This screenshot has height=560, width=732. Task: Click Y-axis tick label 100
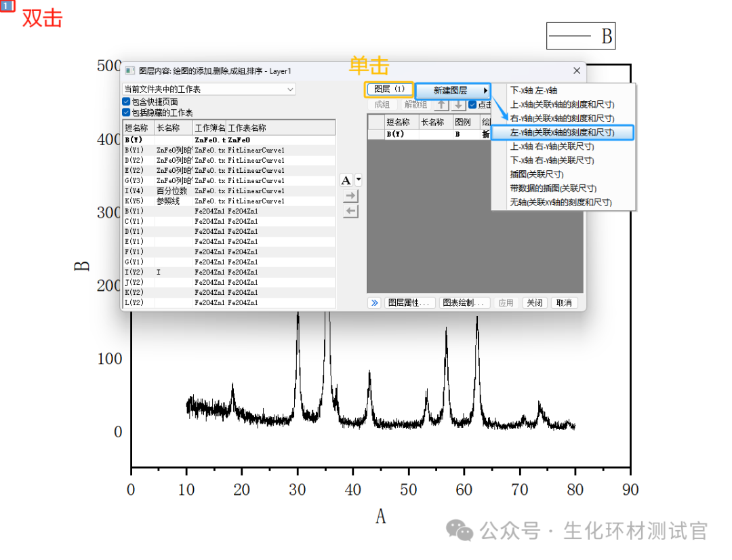pos(109,359)
